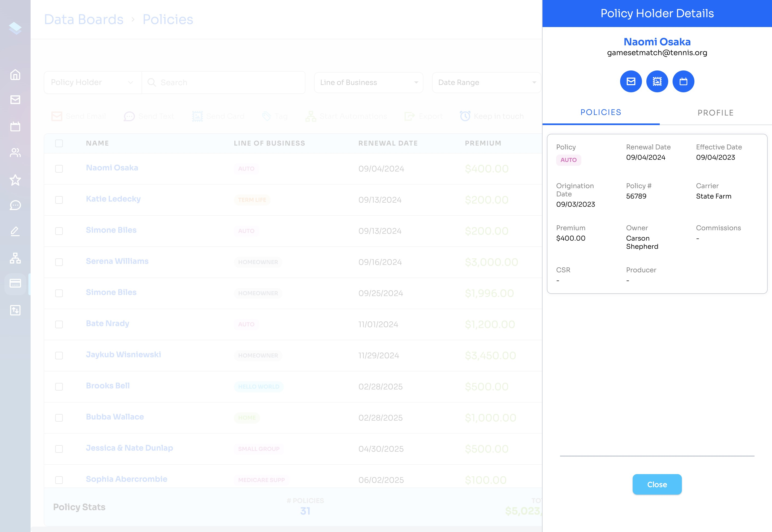Click policy number 56789
The width and height of the screenshot is (772, 532).
pos(636,196)
